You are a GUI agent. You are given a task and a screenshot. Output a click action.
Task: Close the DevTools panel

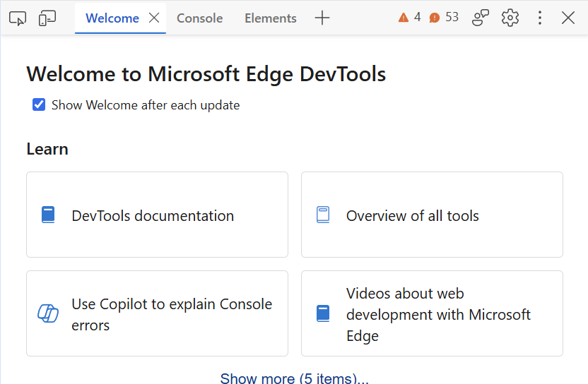(x=568, y=18)
